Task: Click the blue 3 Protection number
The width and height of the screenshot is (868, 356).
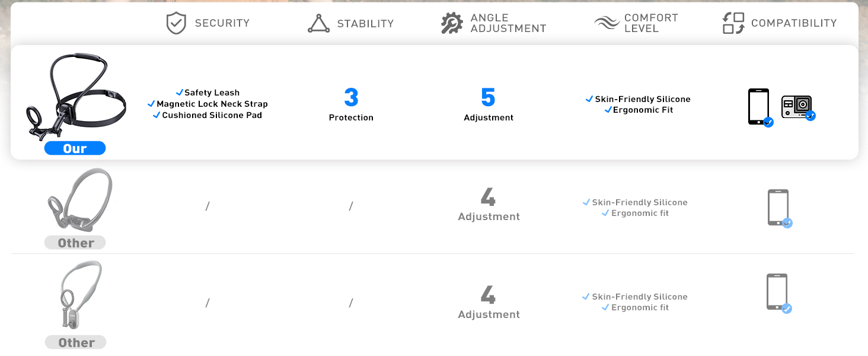Action: (351, 98)
